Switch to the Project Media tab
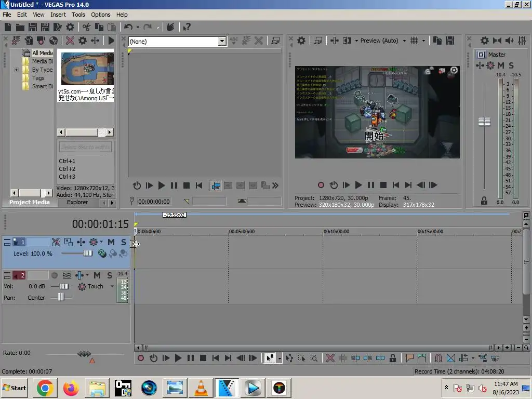 (30, 202)
